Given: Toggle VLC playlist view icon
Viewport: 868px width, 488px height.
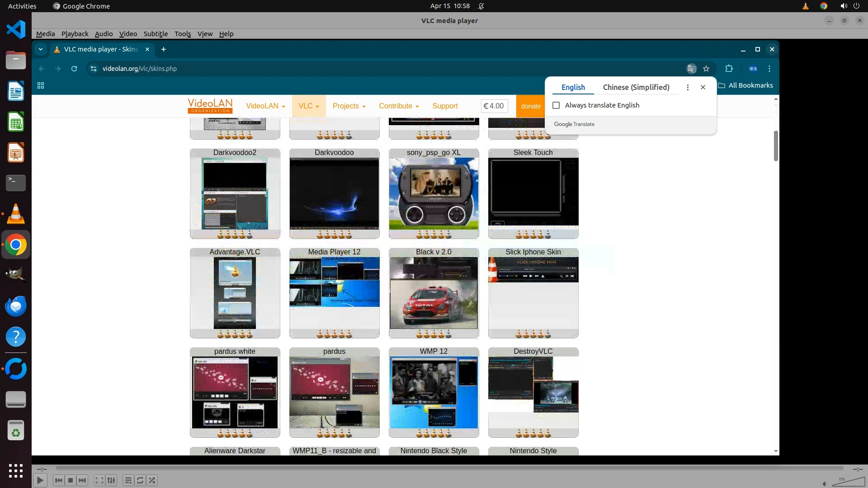Looking at the screenshot, I should 128,480.
